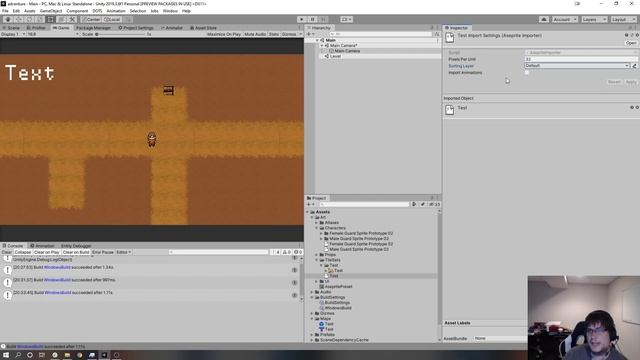Click the Open button in Inspector
The height and width of the screenshot is (360, 640).
[631, 43]
